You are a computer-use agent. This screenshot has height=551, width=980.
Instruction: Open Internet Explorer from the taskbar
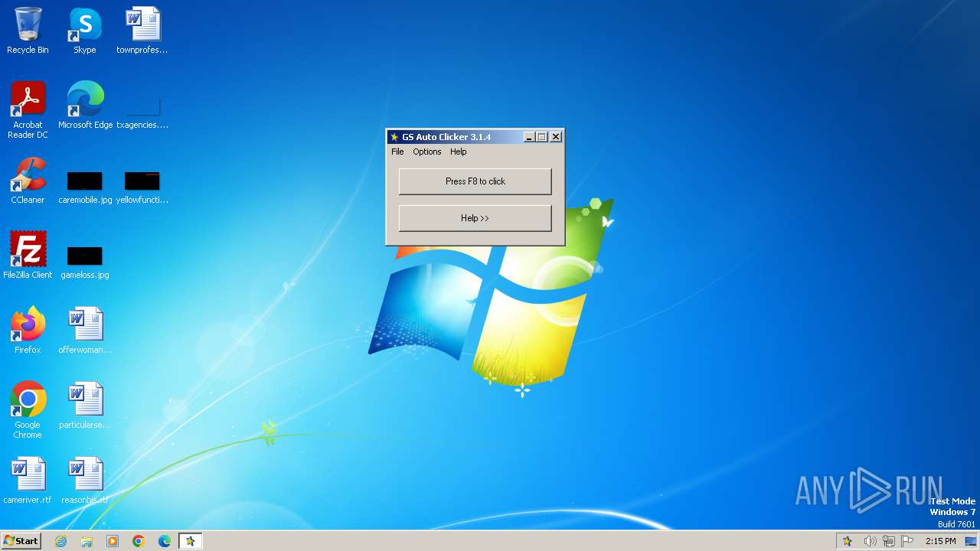(61, 541)
